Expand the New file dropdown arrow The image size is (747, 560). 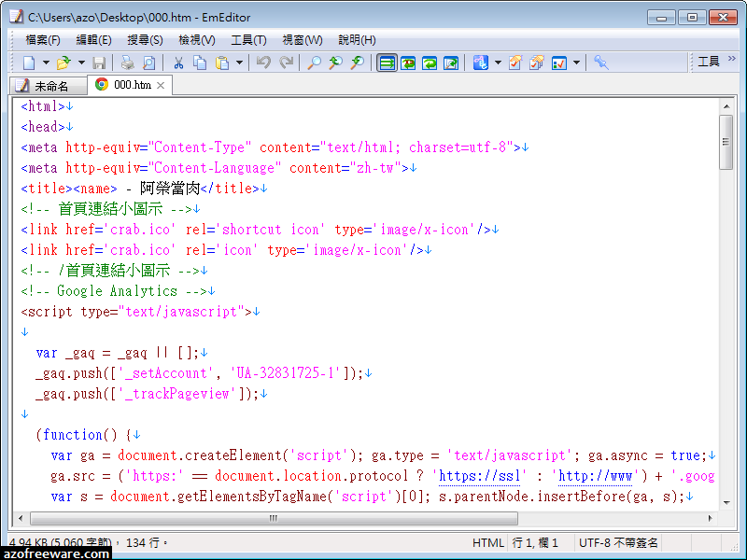pyautogui.click(x=46, y=63)
